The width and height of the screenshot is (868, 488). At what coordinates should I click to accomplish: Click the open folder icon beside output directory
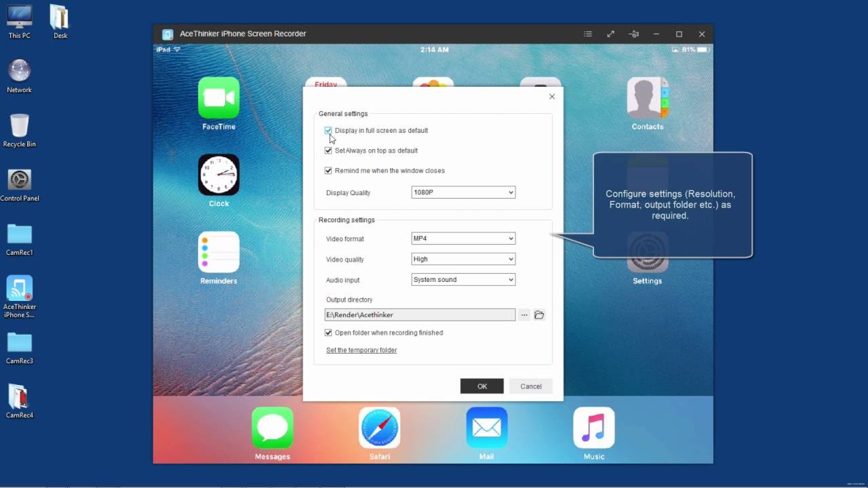(x=539, y=315)
